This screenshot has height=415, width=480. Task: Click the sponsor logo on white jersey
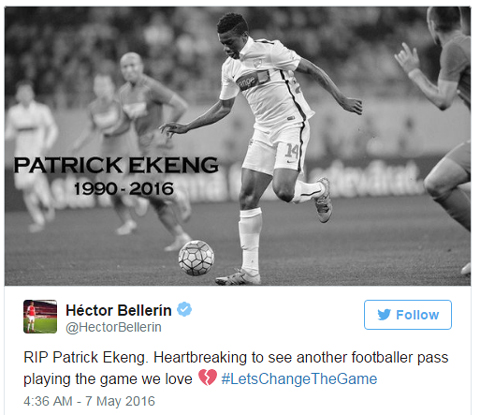point(253,80)
